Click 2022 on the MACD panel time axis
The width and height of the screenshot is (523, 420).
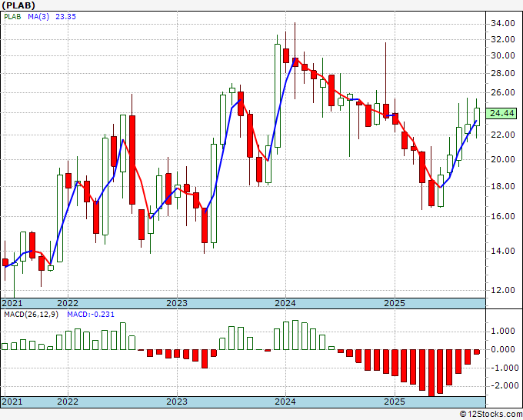click(68, 402)
